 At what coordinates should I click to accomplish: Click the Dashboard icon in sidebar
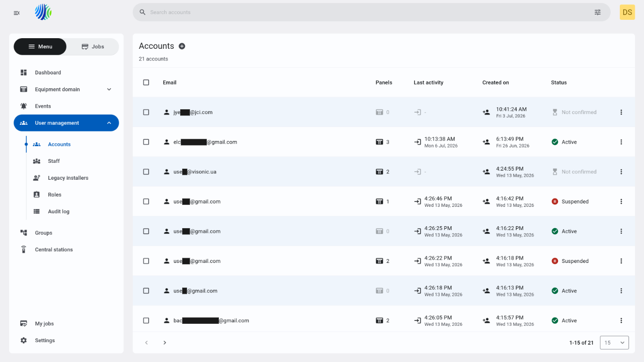tap(24, 72)
